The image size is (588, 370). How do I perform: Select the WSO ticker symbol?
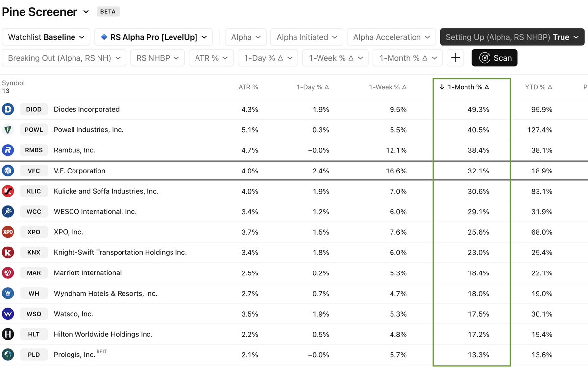click(34, 314)
